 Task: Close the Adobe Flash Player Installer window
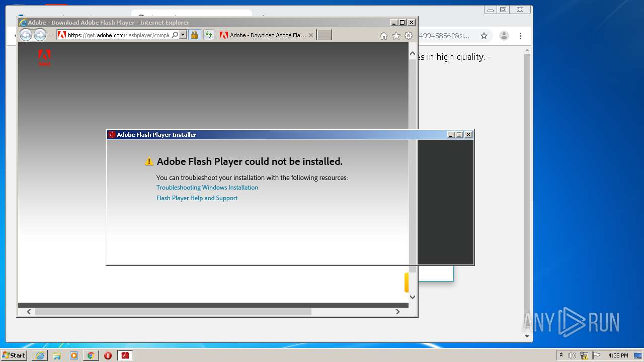[x=468, y=135]
